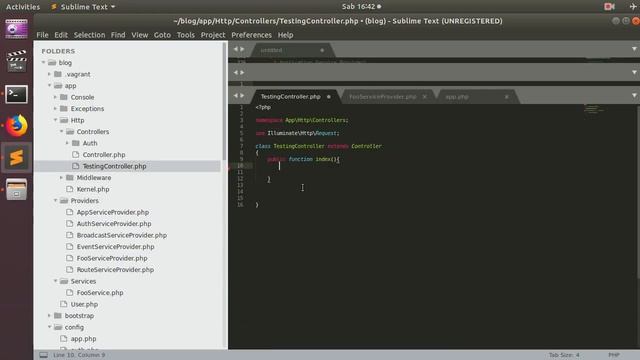Change Tab Size 4 setting in status bar

click(x=564, y=355)
